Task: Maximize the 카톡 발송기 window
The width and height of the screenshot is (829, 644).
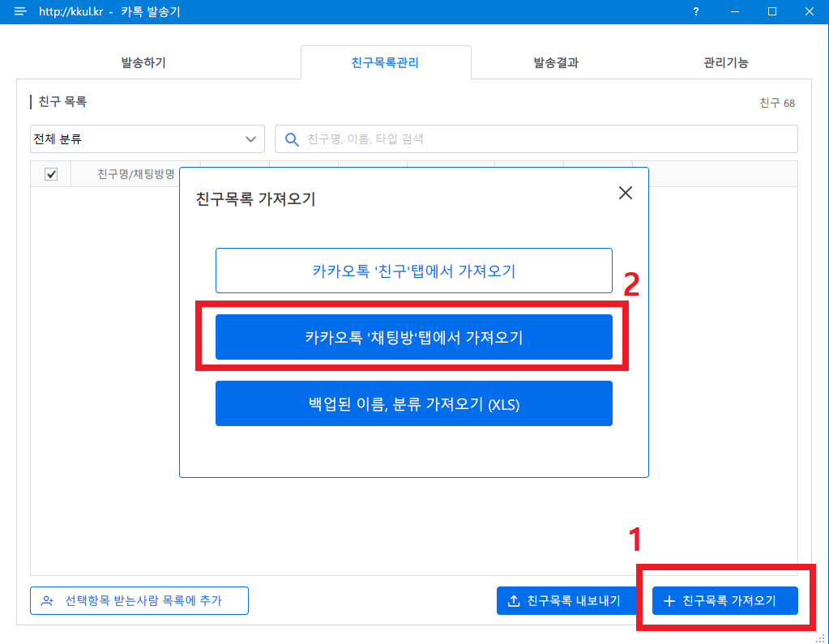Action: click(772, 11)
